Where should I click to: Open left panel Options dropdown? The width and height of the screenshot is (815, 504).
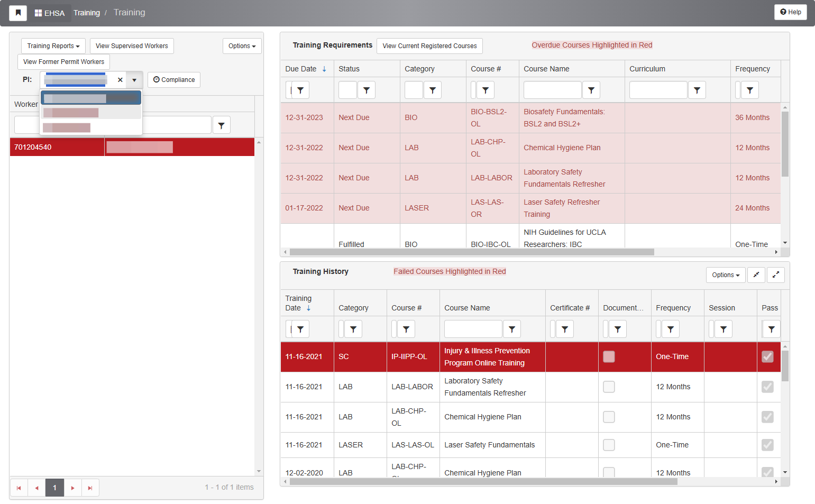242,46
